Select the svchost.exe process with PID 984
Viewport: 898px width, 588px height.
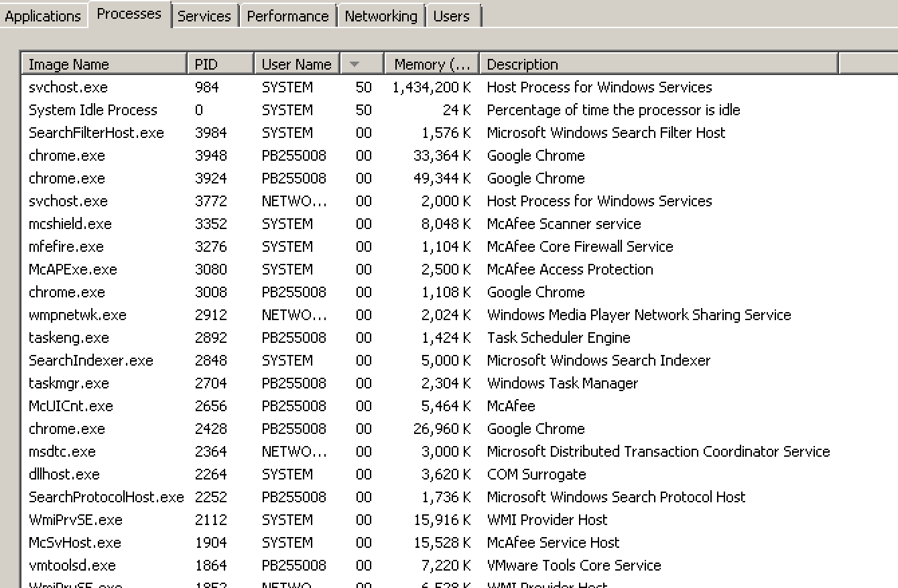pos(201,87)
